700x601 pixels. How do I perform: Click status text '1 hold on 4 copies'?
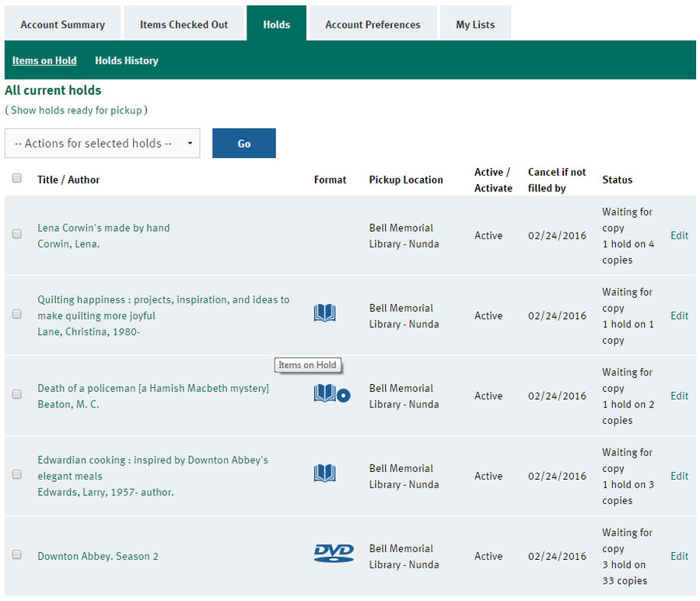click(628, 252)
